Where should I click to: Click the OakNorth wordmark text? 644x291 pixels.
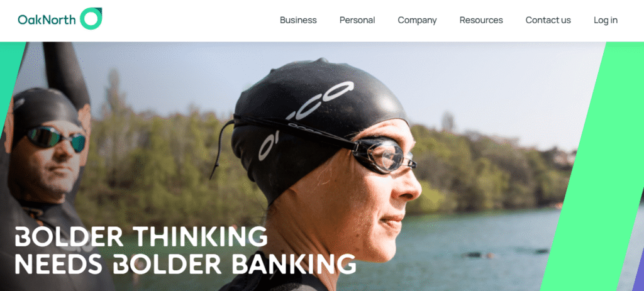click(x=47, y=19)
